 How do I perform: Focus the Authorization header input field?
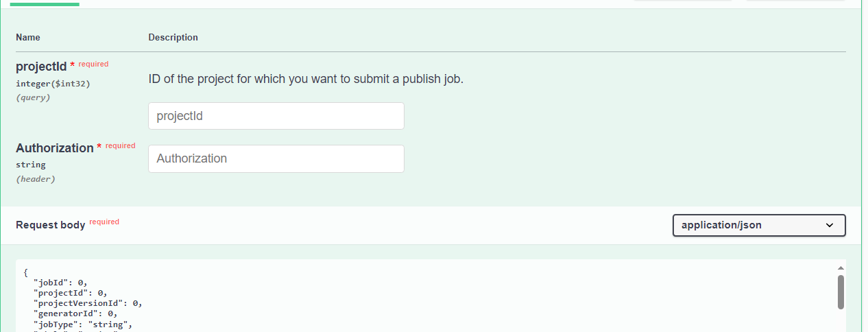pyautogui.click(x=276, y=158)
